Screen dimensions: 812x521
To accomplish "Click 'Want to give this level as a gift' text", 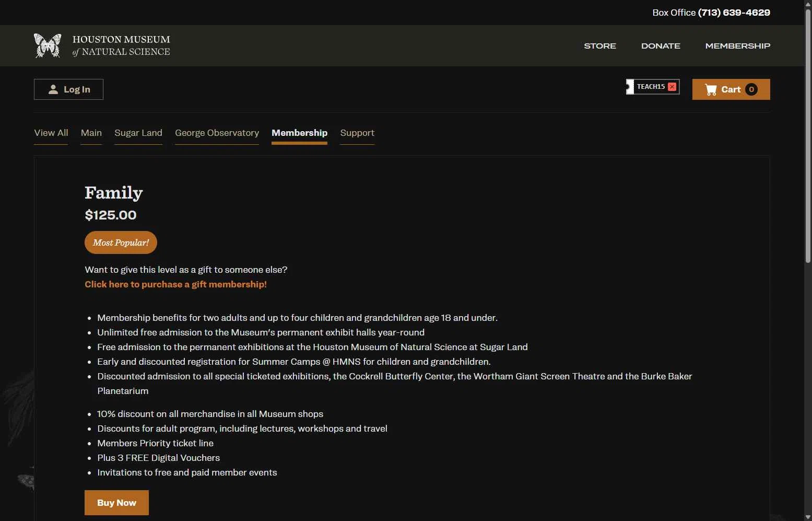I will point(186,270).
